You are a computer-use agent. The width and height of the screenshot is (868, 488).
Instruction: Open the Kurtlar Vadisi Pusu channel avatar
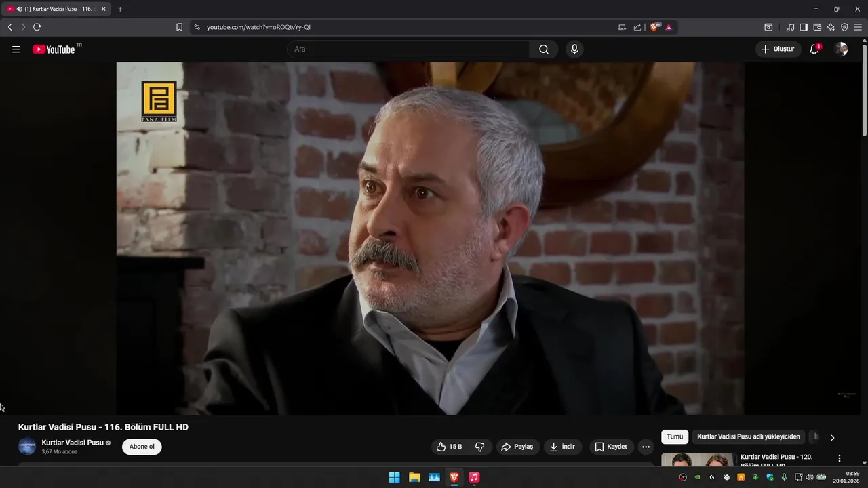pyautogui.click(x=27, y=447)
